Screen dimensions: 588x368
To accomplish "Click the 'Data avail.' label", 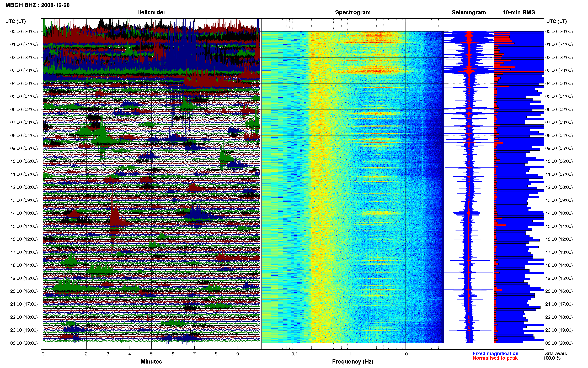I will click(555, 353).
